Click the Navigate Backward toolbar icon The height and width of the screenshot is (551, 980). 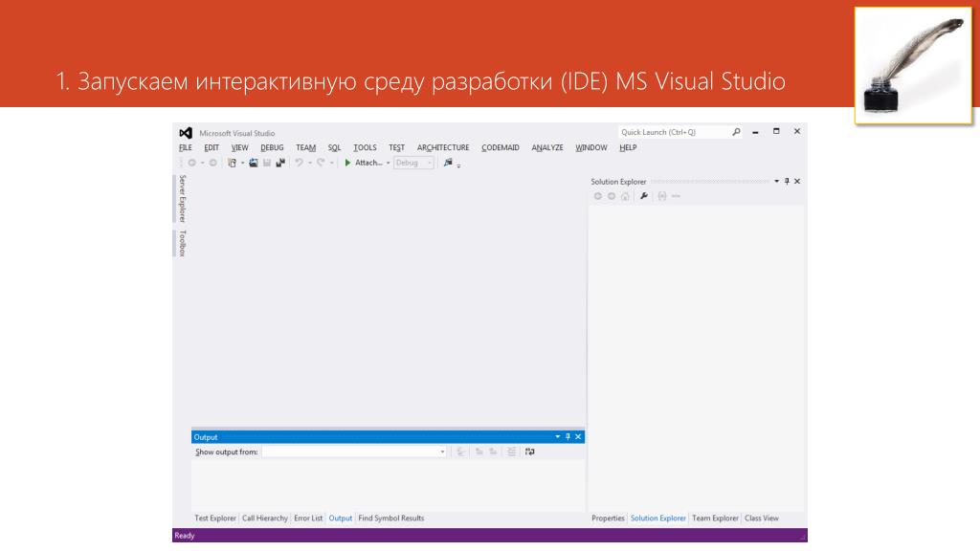pyautogui.click(x=192, y=163)
